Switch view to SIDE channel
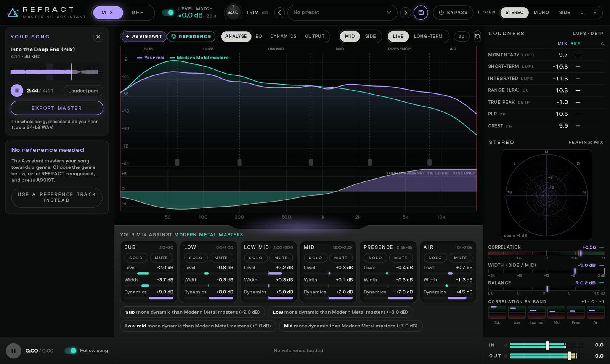This screenshot has width=610, height=364. 370,37
